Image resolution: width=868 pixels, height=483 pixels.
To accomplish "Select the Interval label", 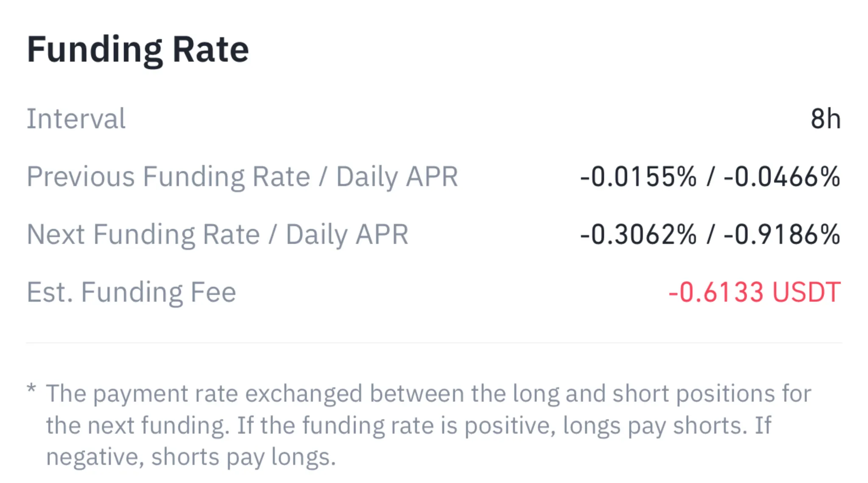I will (x=76, y=119).
